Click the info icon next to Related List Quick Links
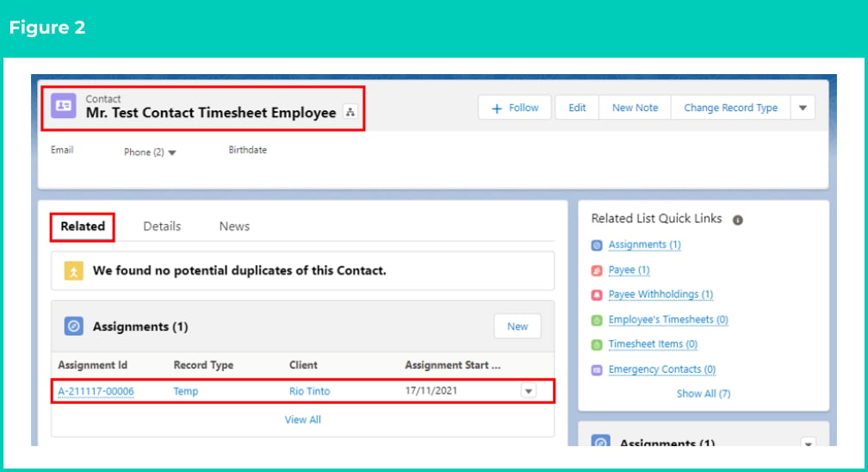The image size is (868, 472). coord(737,220)
